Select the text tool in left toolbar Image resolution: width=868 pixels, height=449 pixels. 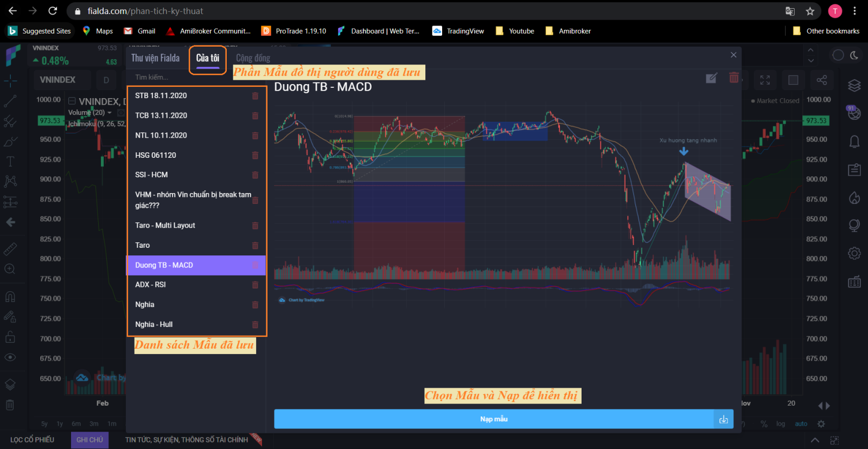tap(10, 161)
